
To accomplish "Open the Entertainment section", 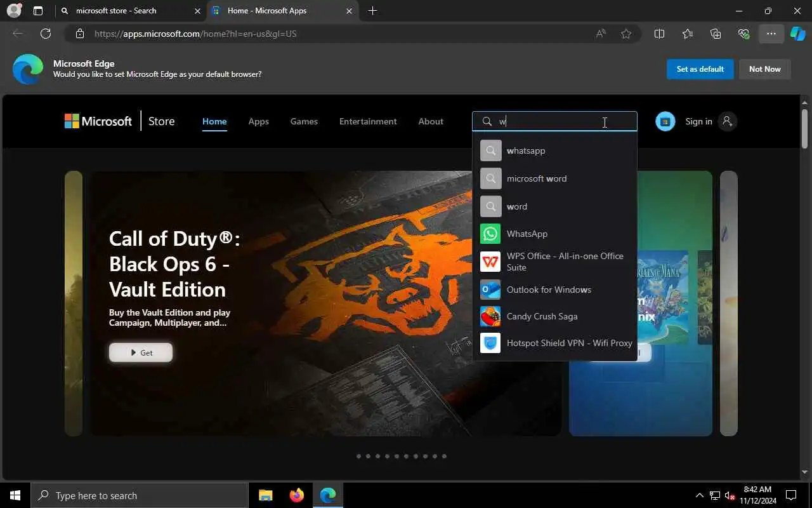I will pos(368,121).
